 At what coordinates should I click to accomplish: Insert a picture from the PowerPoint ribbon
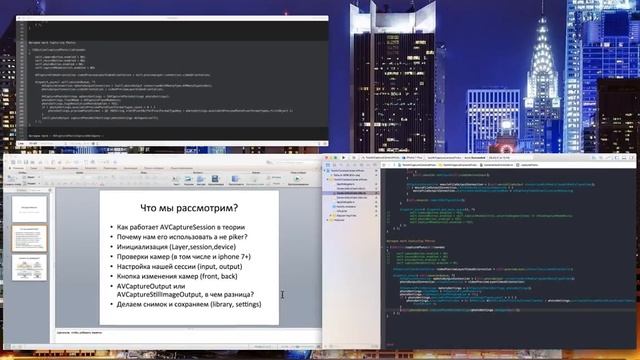pyautogui.click(x=188, y=178)
